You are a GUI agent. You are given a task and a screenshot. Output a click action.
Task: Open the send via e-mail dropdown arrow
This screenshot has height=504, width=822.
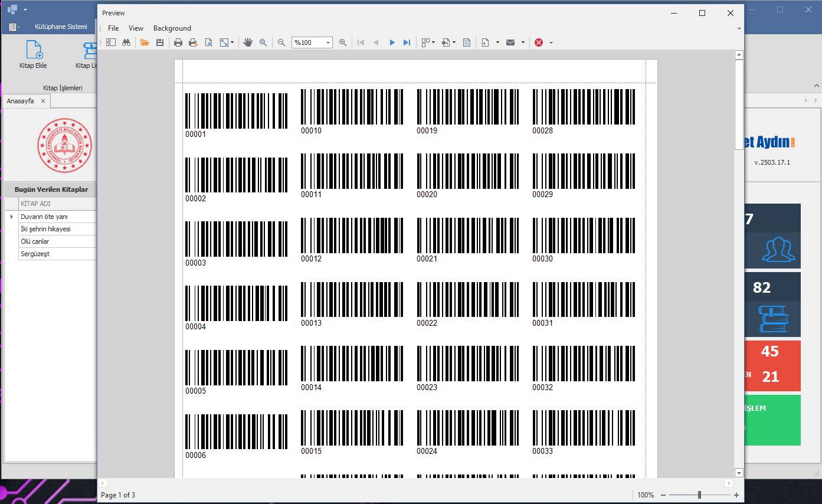click(523, 42)
